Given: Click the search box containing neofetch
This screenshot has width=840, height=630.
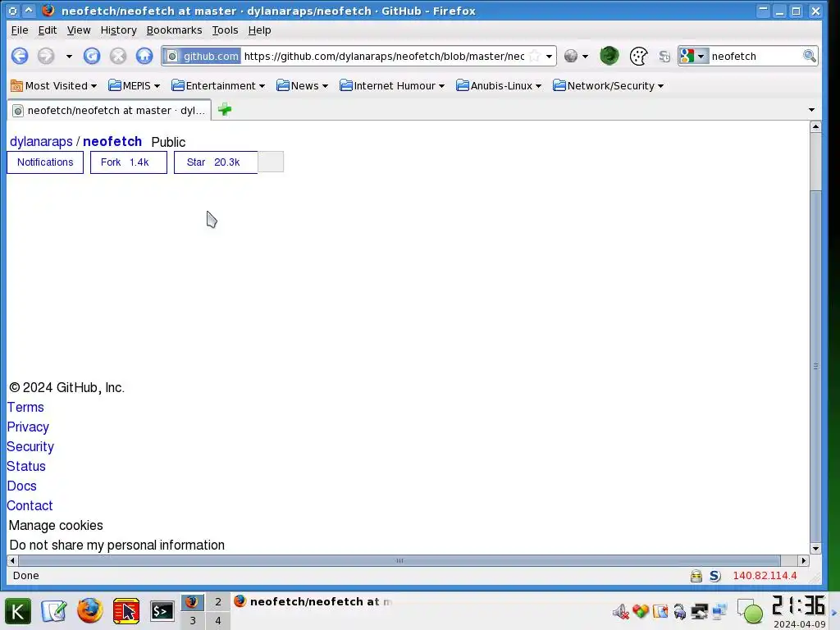Looking at the screenshot, I should coord(755,57).
